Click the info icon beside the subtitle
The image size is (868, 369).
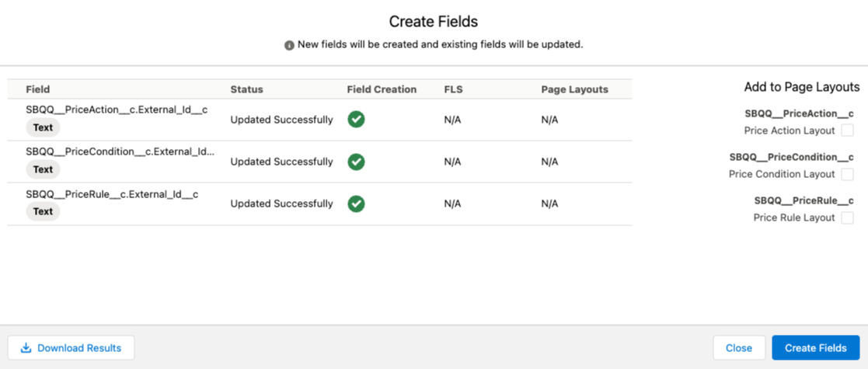pyautogui.click(x=289, y=45)
